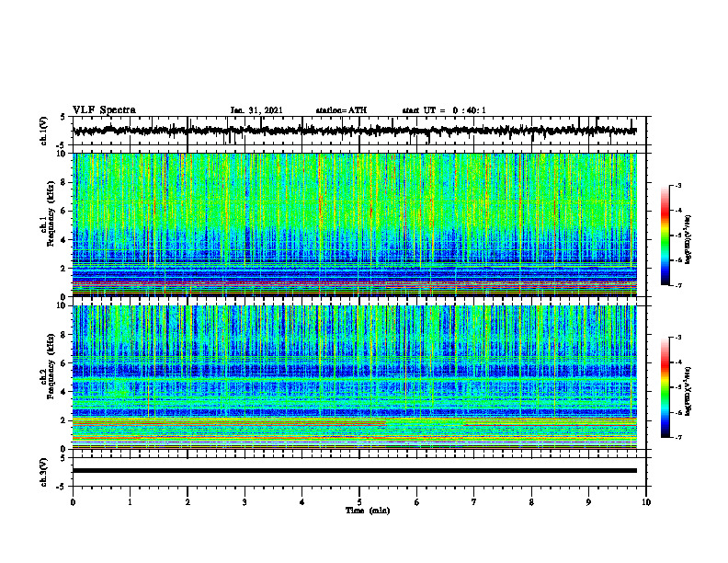Click time axis tick label '5'
Image resolution: width=728 pixels, height=563 pixels.
pos(359,502)
